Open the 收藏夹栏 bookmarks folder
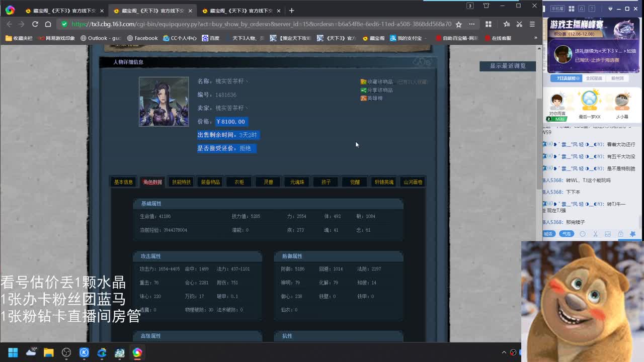Image resolution: width=644 pixels, height=362 pixels. click(x=19, y=38)
